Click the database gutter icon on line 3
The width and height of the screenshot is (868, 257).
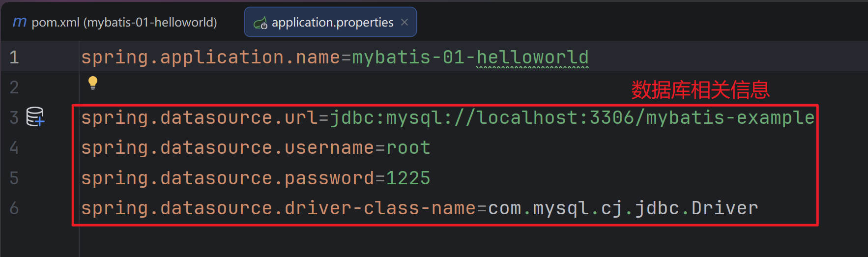35,117
